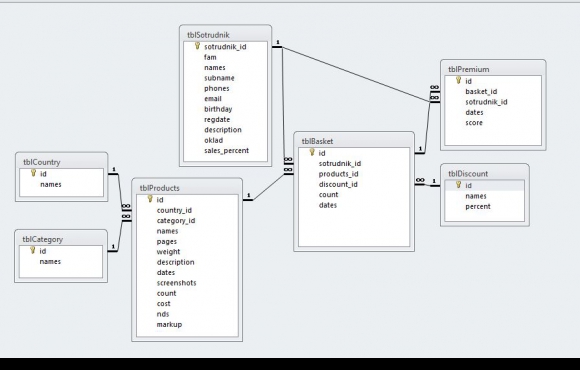Click the markup field in tblProducts
The width and height of the screenshot is (580, 370).
169,324
